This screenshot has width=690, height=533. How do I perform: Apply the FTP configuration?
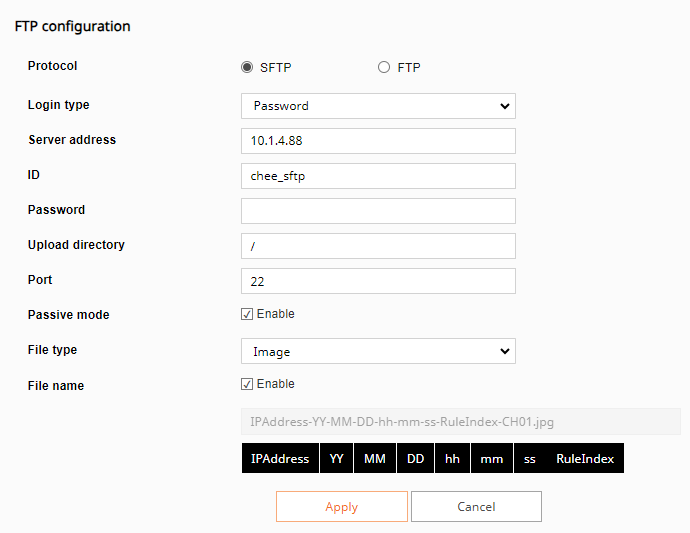click(342, 507)
